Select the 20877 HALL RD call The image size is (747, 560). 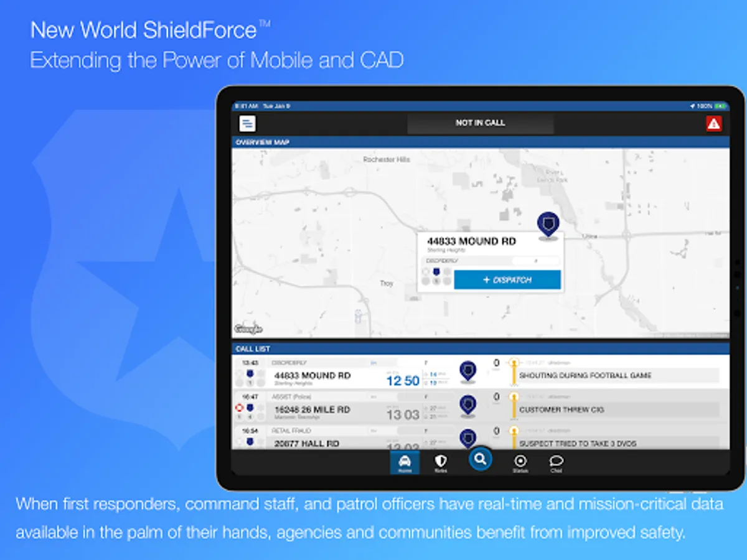[480, 437]
